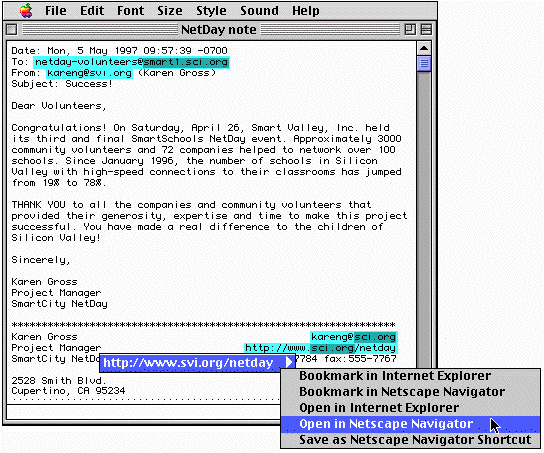Open the Style menu

tap(211, 11)
